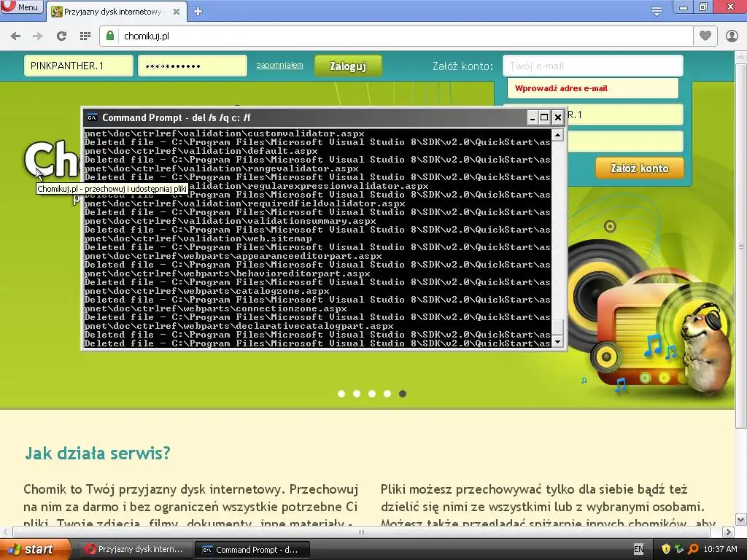This screenshot has height=560, width=747.
Task: Click the network connection tray icon
Action: click(679, 549)
